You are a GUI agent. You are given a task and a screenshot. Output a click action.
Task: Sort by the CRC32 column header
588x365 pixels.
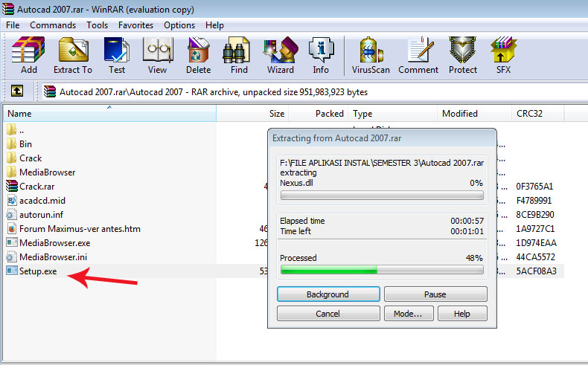[x=537, y=114]
